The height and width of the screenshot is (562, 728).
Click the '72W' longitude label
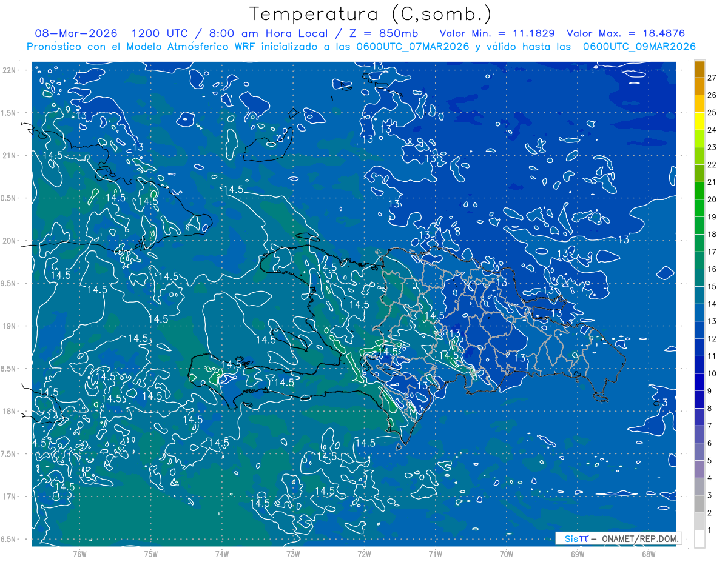[365, 554]
